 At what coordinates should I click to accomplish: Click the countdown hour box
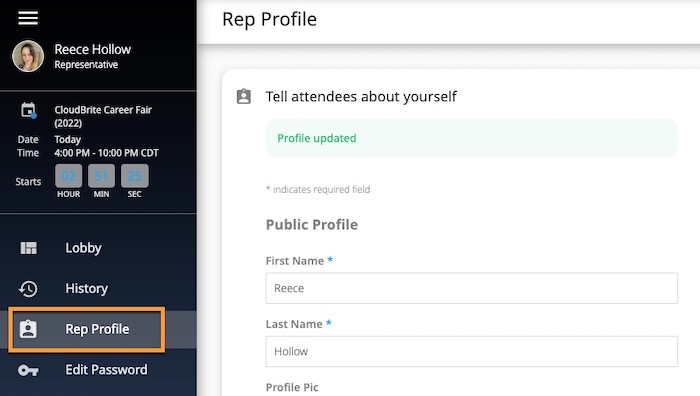(x=69, y=176)
